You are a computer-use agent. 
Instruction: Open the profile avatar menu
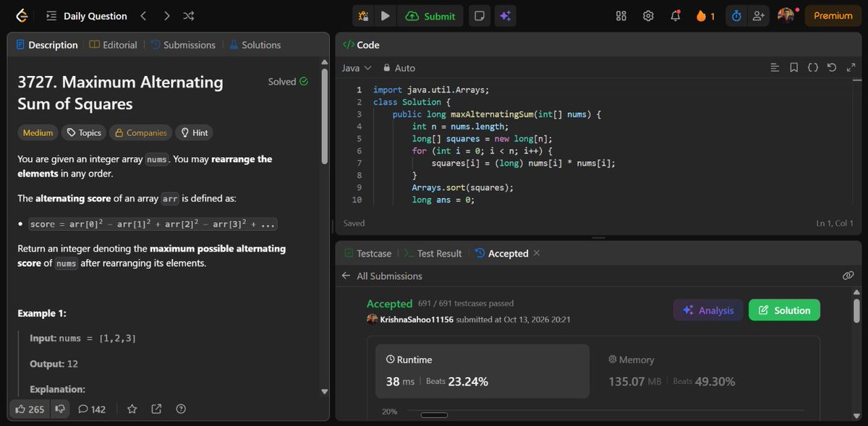786,16
